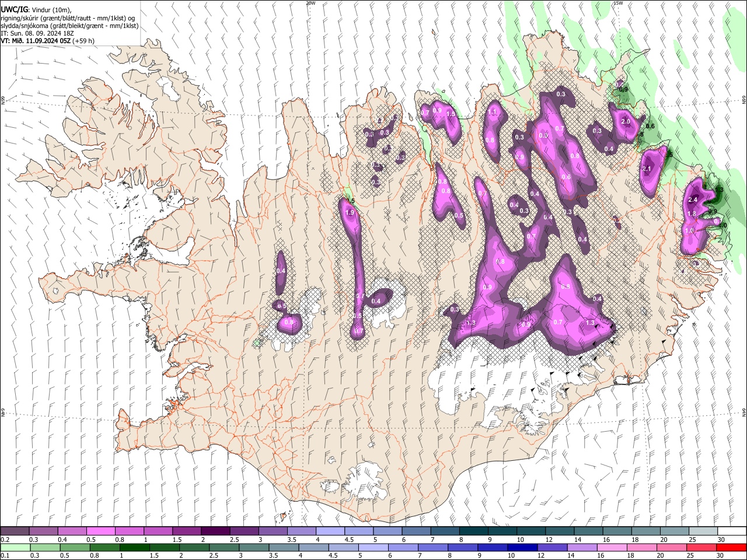This screenshot has width=747, height=560.
Task: Click the '0.2' label under the top legend
Action: coord(5,540)
